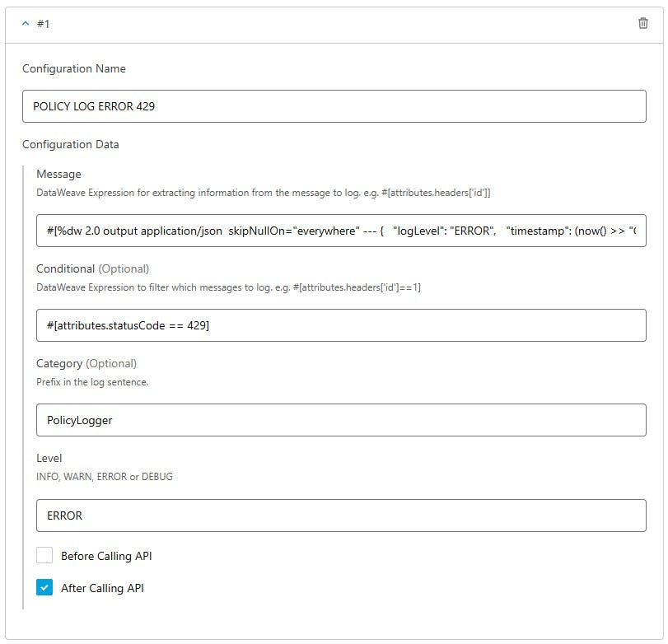The width and height of the screenshot is (668, 644).
Task: Click the After Calling API label text
Action: (102, 588)
